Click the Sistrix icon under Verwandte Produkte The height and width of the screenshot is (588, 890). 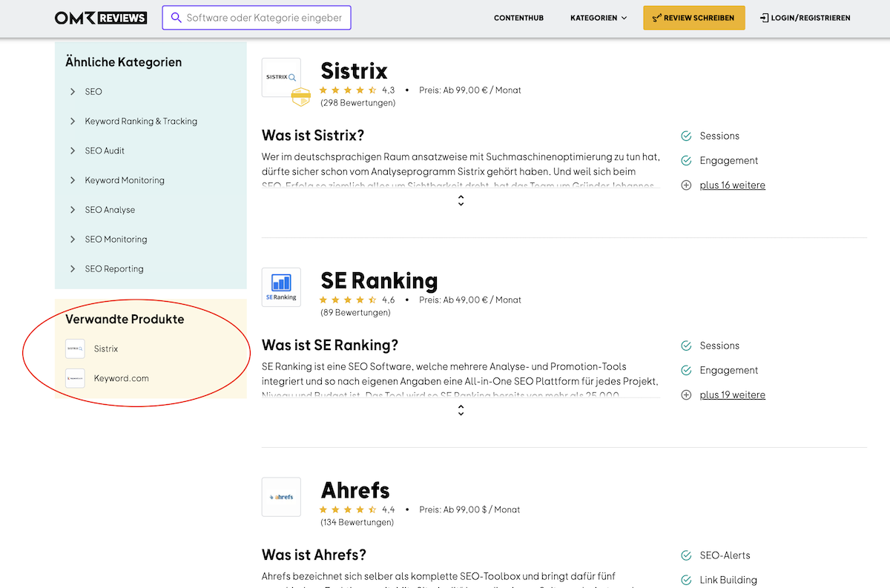[75, 348]
